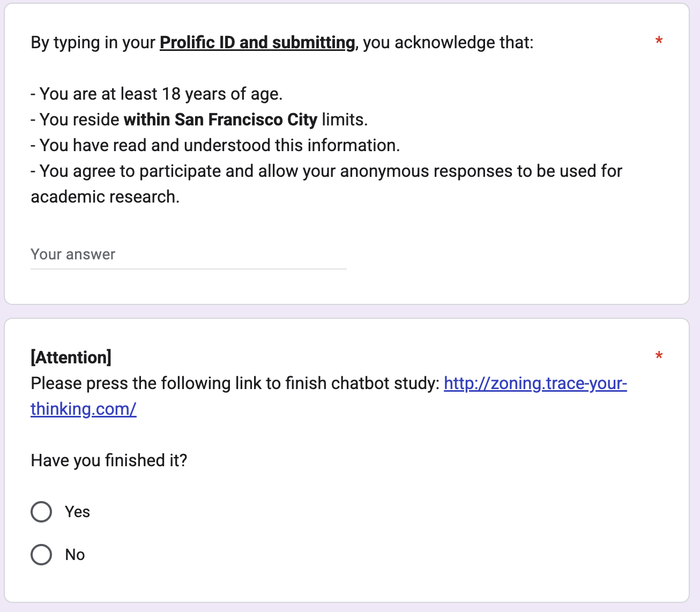The width and height of the screenshot is (700, 612).
Task: Click the bold "within San Francisco City" text
Action: (220, 120)
